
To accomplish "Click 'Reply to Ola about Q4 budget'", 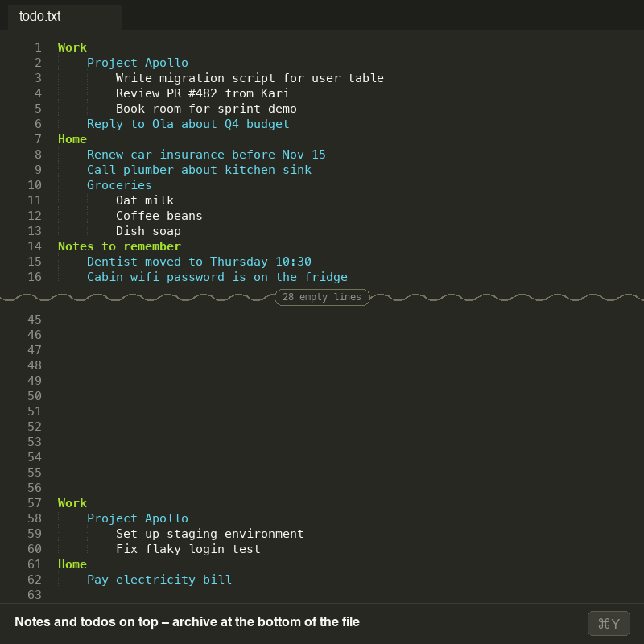I will click(x=188, y=124).
